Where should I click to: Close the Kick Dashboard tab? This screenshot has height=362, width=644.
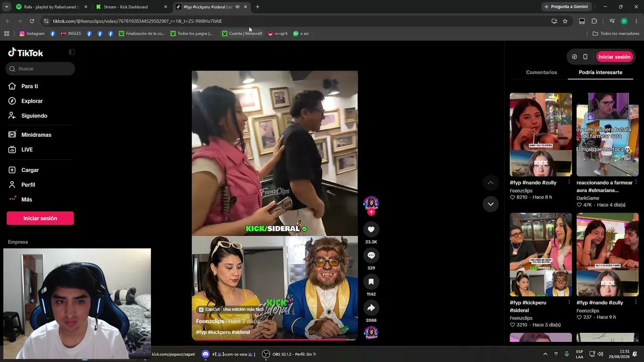point(166,7)
